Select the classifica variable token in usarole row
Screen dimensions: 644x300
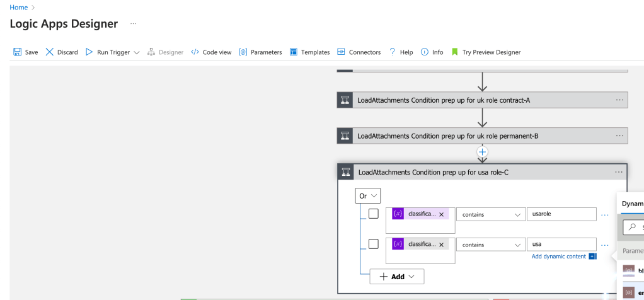point(419,214)
